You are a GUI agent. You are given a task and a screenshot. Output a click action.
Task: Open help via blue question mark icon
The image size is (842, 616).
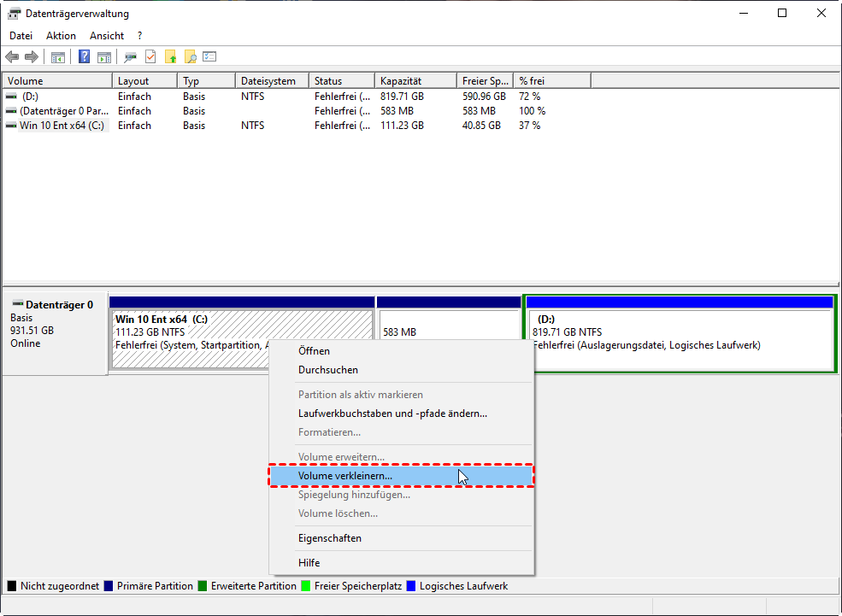[x=85, y=57]
